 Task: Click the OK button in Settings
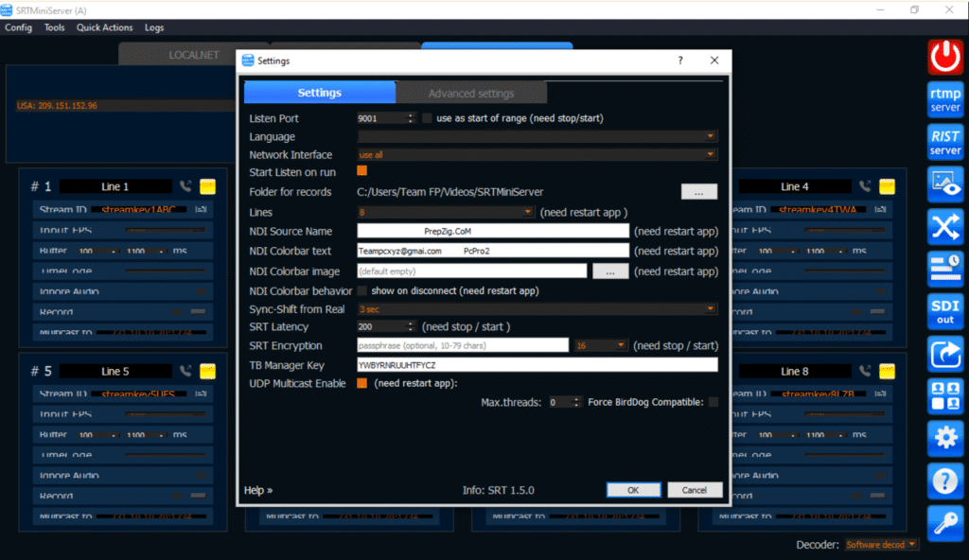pyautogui.click(x=633, y=490)
